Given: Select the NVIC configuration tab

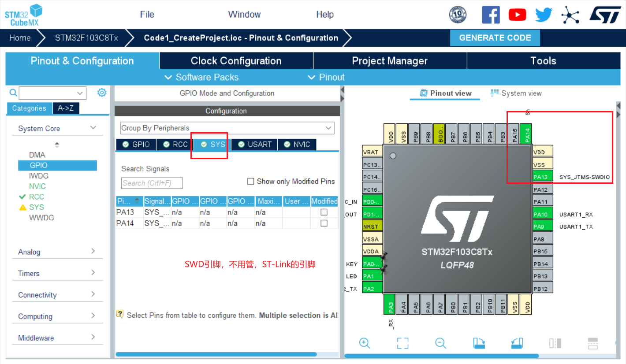Looking at the screenshot, I should point(297,144).
